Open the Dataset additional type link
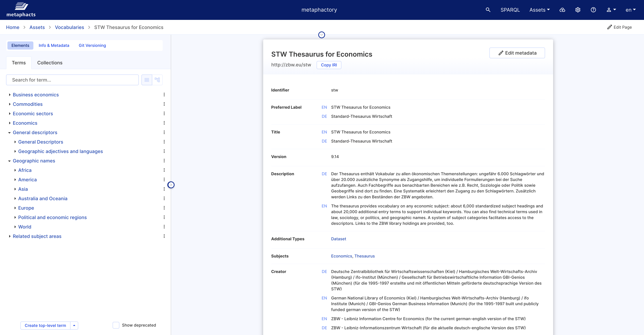This screenshot has width=644, height=335. (339, 239)
